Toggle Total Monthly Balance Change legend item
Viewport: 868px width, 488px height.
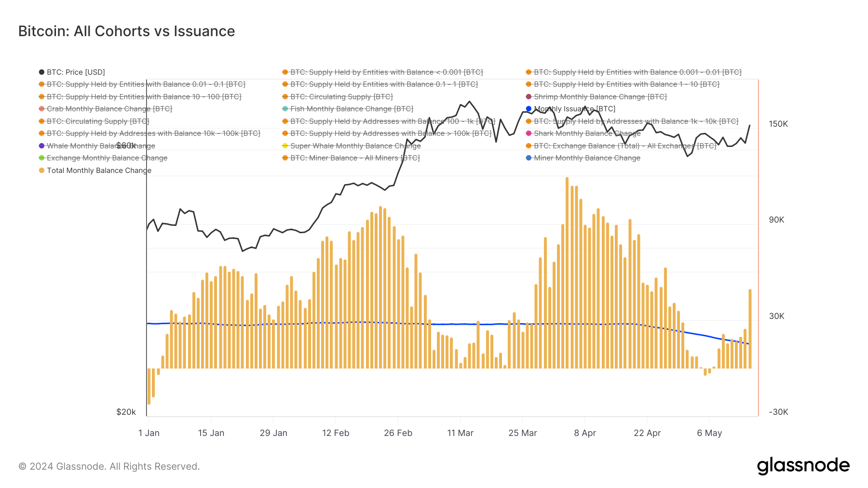[95, 171]
